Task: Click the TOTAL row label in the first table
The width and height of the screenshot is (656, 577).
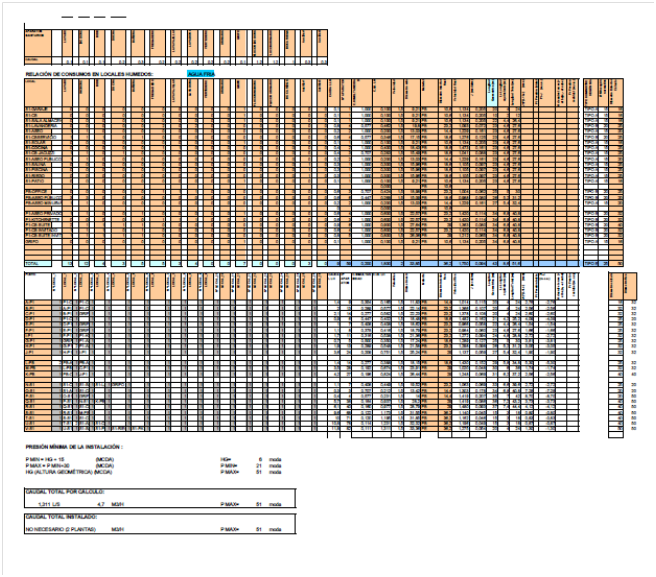Action: [x=32, y=262]
